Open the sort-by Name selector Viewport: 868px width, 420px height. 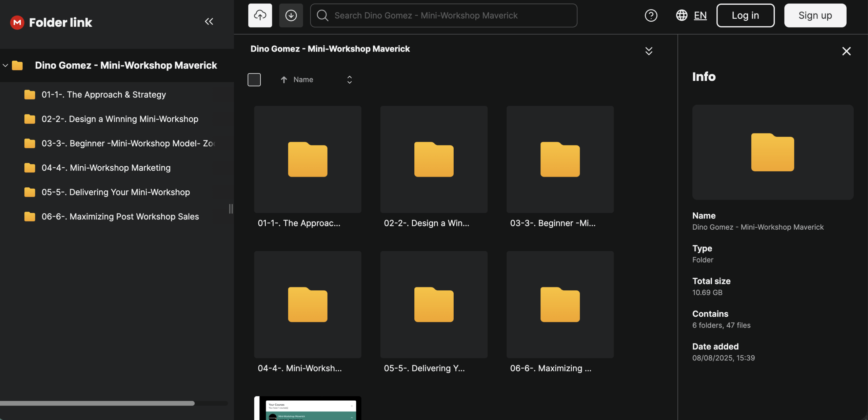pos(349,80)
